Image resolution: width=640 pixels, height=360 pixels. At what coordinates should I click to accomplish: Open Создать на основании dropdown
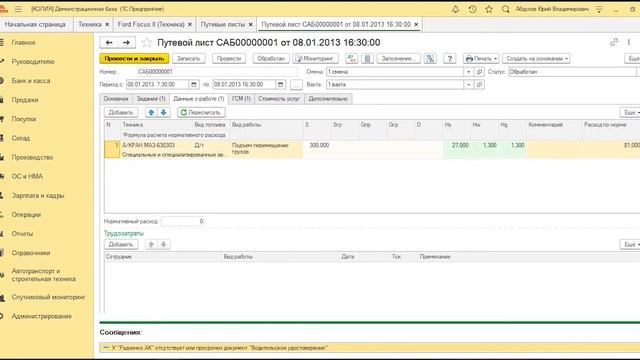coord(536,58)
